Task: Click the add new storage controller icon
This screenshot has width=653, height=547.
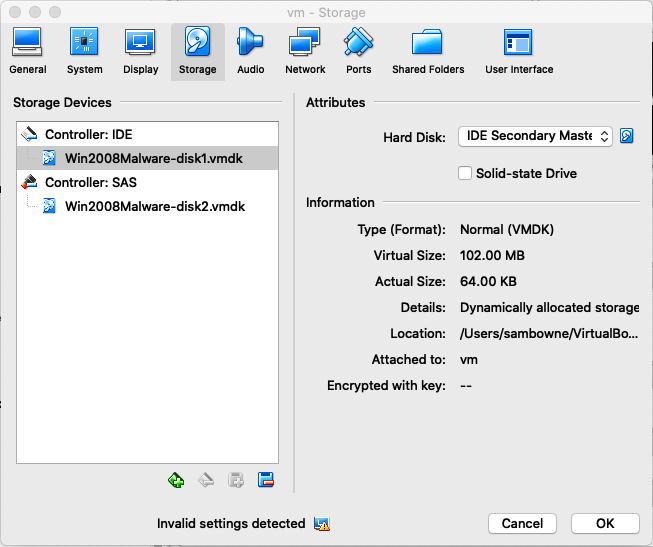Action: tap(176, 480)
